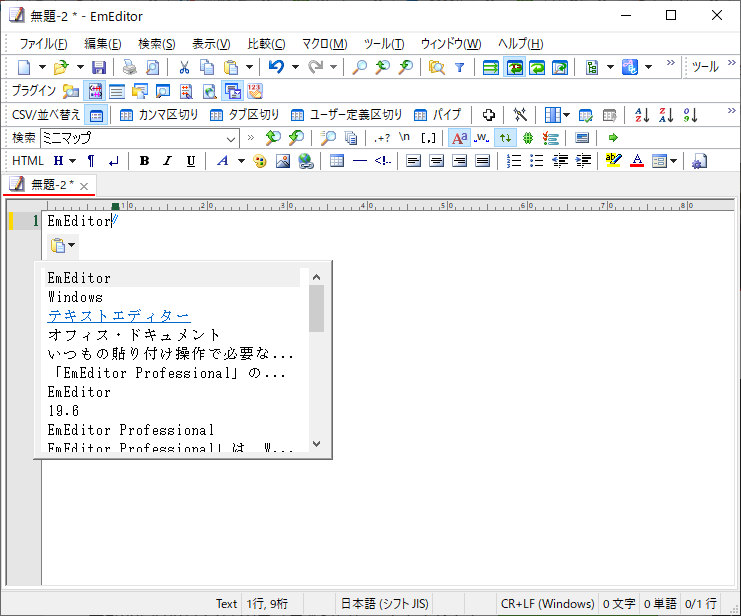The image size is (741, 616).
Task: Click the Cut scissors icon
Action: coord(184,67)
